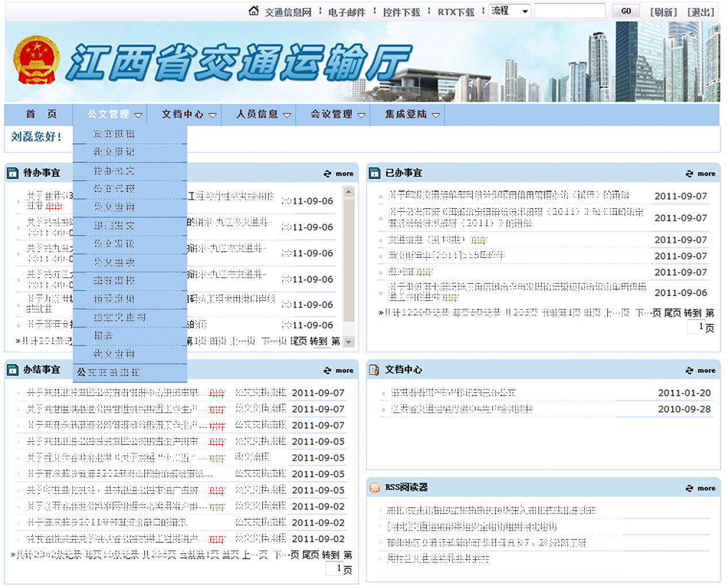Click the home icon beside 交通信息网
The image size is (727, 588).
tap(254, 11)
